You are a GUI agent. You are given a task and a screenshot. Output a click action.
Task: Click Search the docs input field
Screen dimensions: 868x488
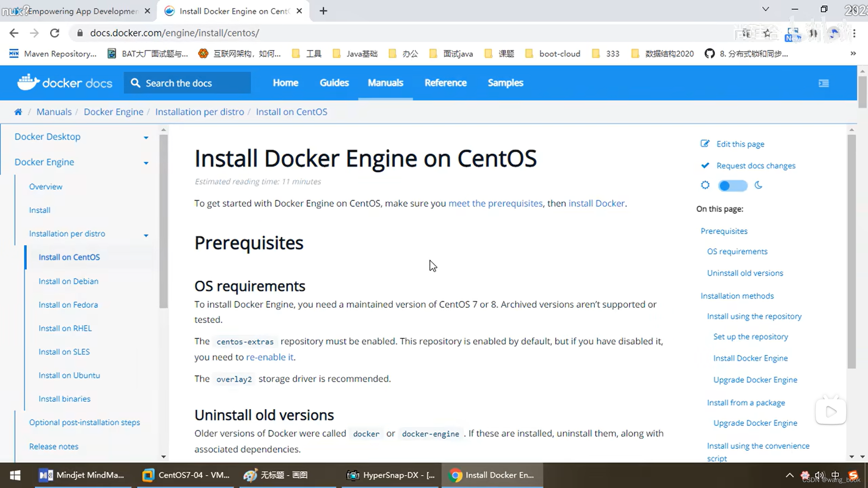point(187,83)
